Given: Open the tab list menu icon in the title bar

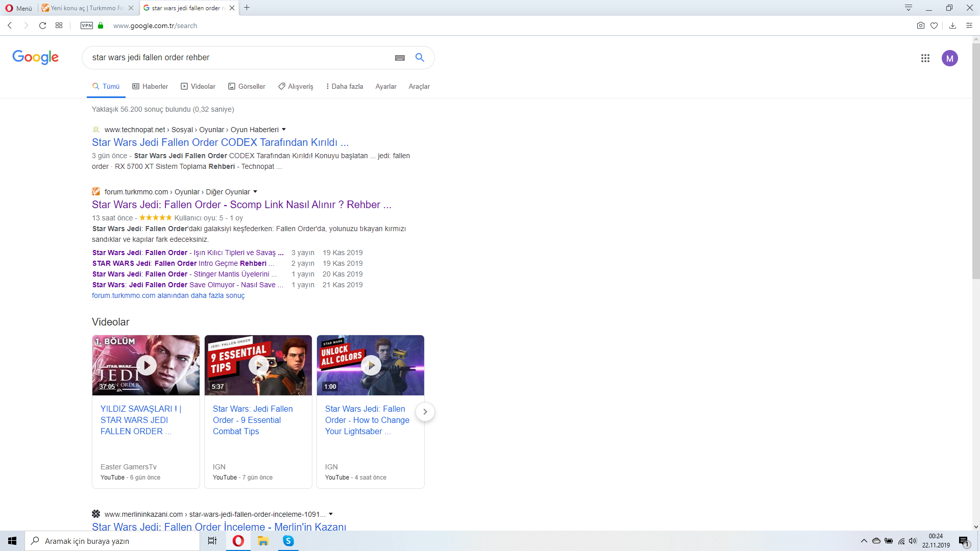Looking at the screenshot, I should coord(909,8).
